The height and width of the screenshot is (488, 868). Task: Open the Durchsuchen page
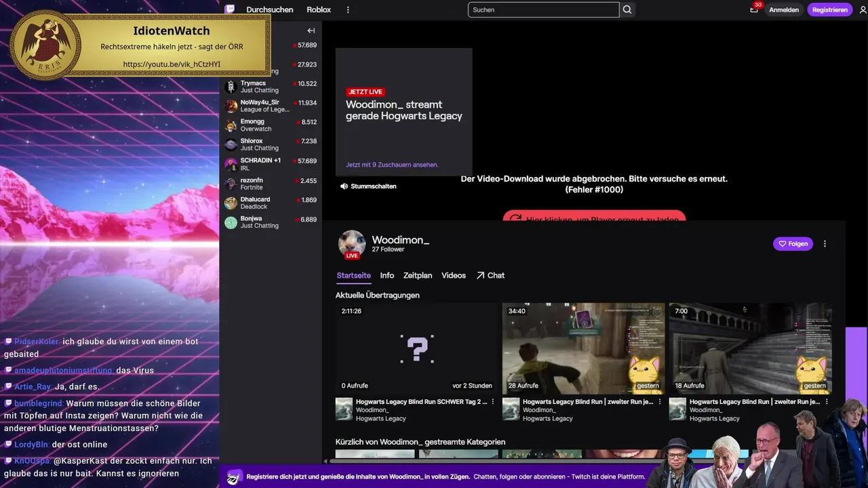(x=270, y=9)
